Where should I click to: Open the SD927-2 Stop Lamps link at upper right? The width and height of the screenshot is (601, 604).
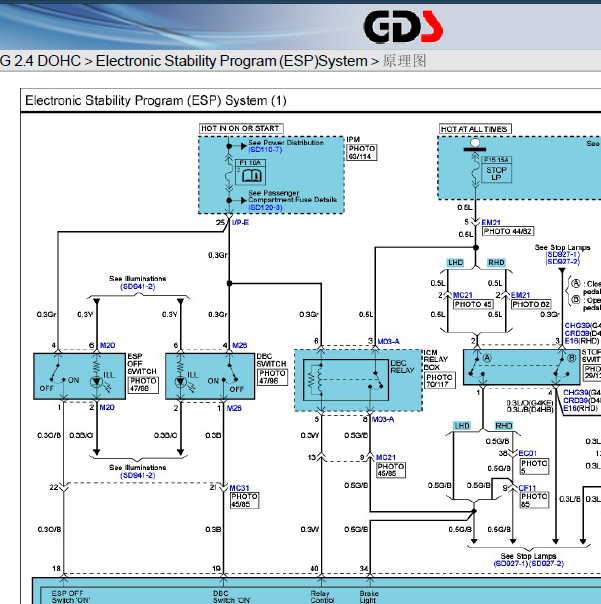click(x=563, y=262)
